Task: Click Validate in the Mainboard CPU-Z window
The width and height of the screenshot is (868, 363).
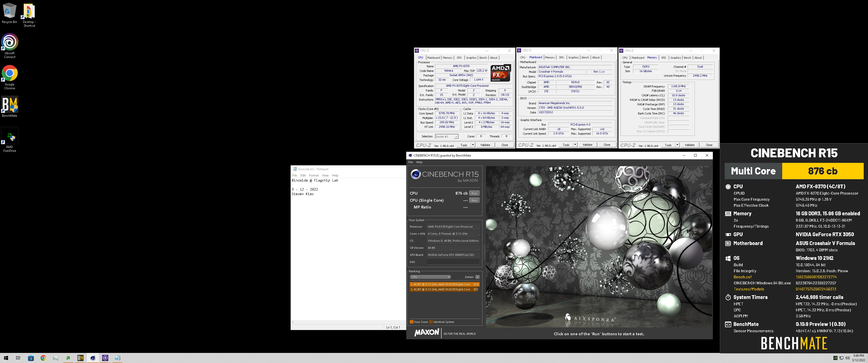Action: click(587, 145)
